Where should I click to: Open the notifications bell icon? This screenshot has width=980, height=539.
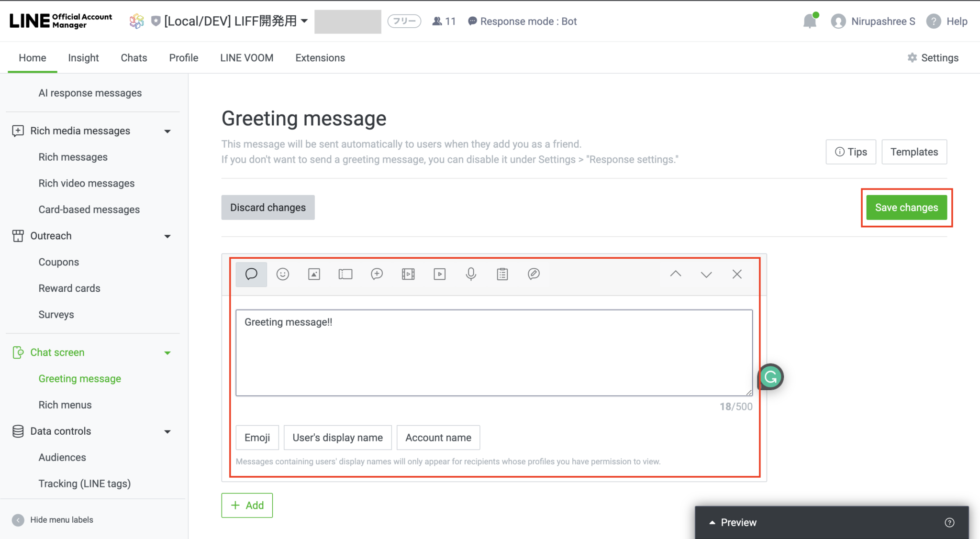tap(810, 21)
